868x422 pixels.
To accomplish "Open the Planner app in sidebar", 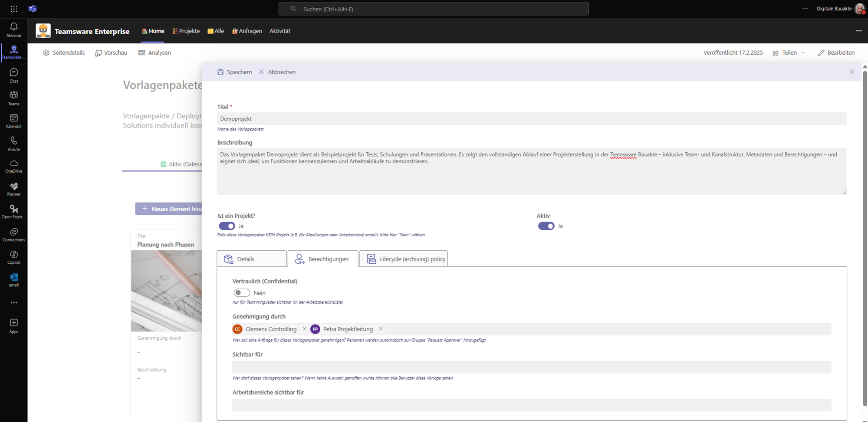I will [14, 189].
